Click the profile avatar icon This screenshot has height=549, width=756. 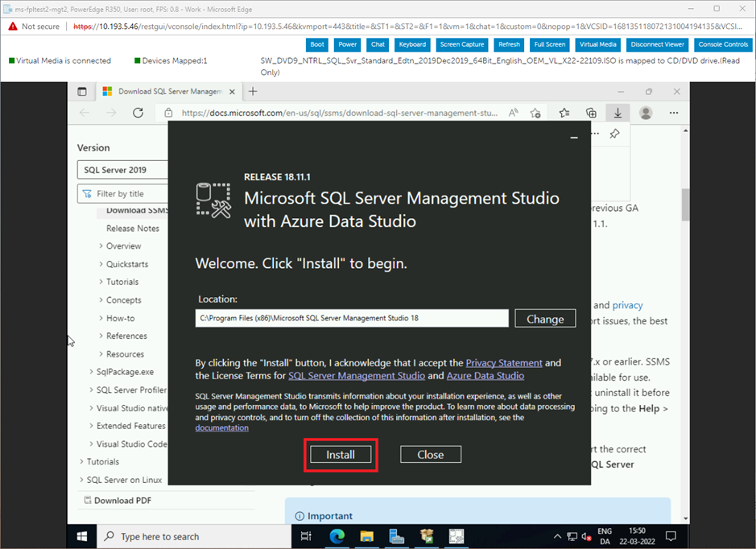(646, 113)
